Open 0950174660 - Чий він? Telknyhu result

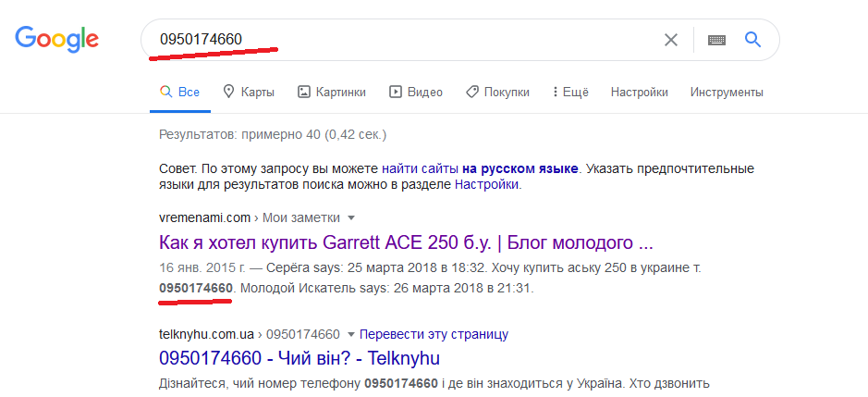click(300, 358)
